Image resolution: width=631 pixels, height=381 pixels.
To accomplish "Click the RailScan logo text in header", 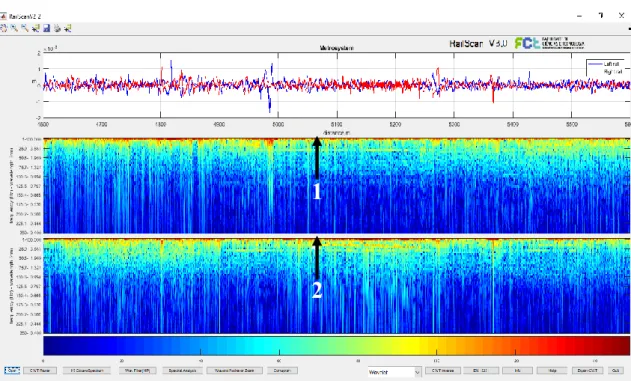I will pyautogui.click(x=478, y=43).
